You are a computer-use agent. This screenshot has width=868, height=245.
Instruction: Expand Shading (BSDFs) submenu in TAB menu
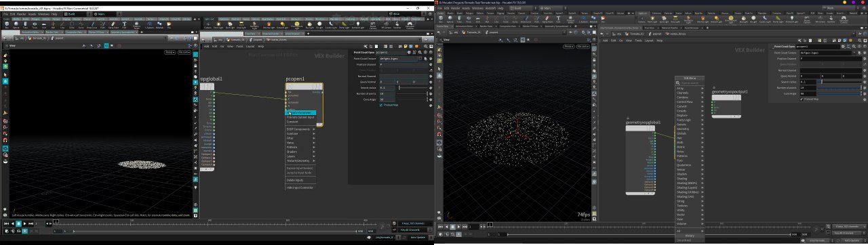point(689,183)
